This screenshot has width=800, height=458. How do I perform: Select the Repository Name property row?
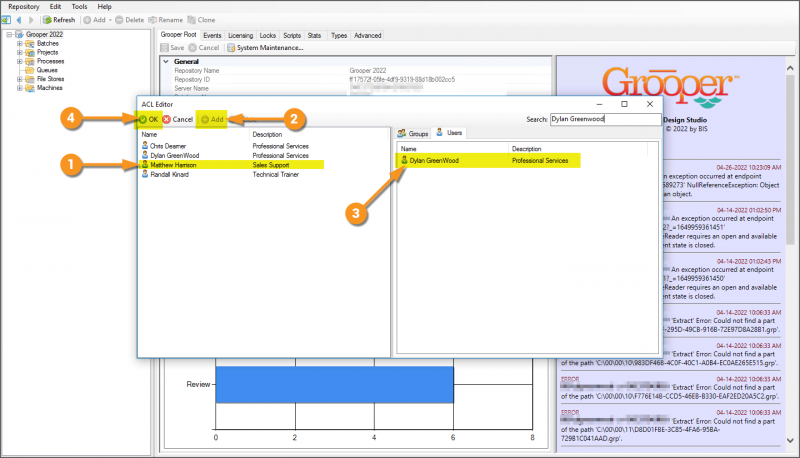coord(356,70)
